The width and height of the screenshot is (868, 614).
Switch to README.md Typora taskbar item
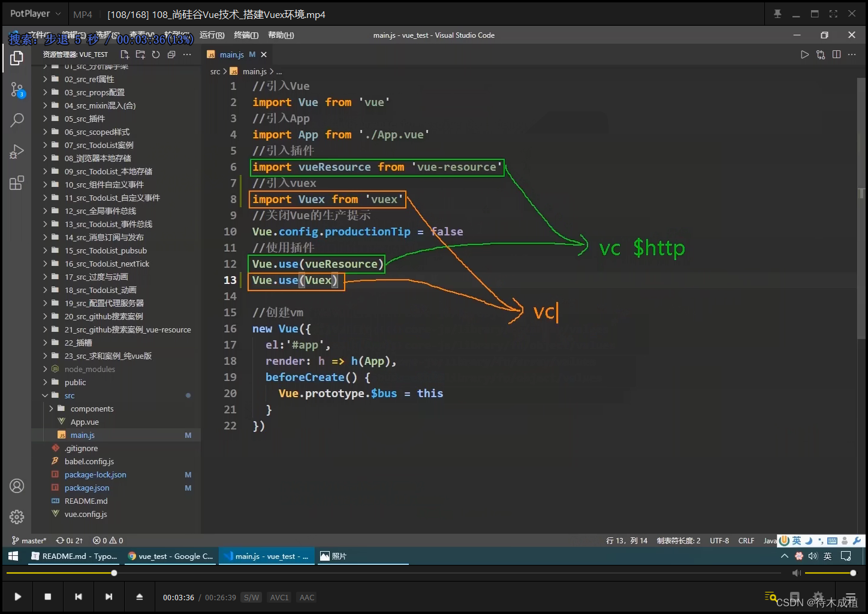pos(74,556)
